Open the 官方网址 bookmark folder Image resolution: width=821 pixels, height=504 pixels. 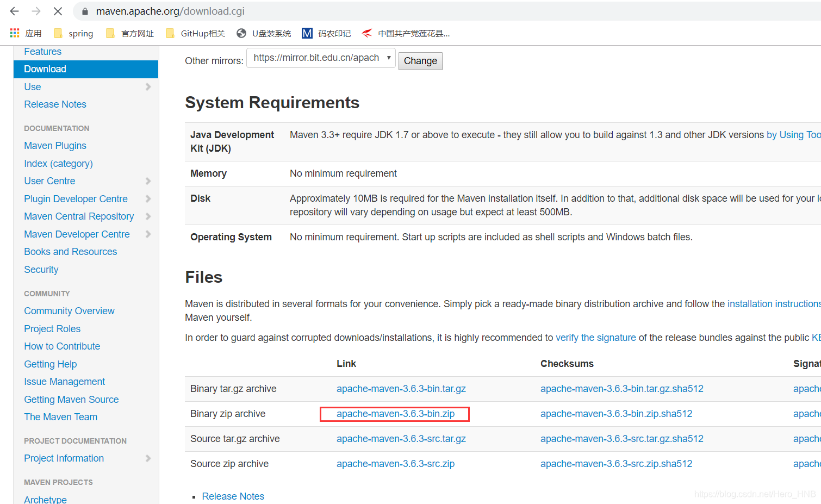pyautogui.click(x=130, y=34)
